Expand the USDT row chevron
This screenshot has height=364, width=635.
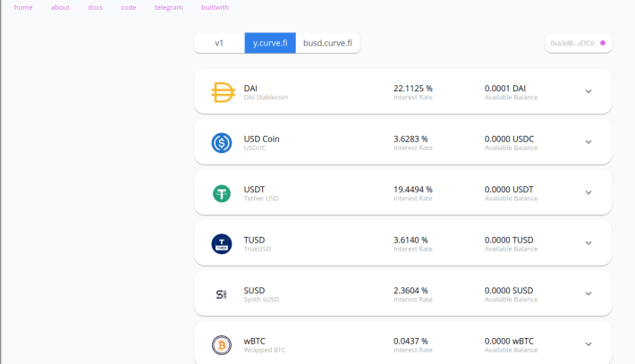click(588, 192)
